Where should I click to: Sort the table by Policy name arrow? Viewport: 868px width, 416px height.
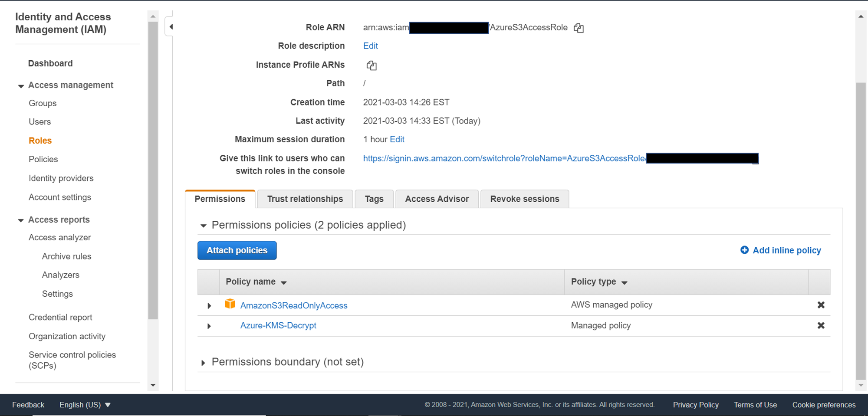284,283
